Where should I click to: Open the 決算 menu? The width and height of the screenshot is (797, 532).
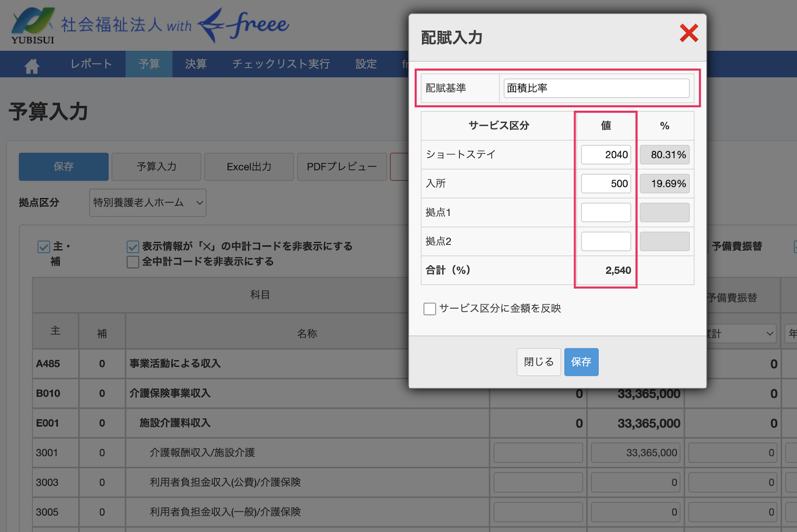196,64
